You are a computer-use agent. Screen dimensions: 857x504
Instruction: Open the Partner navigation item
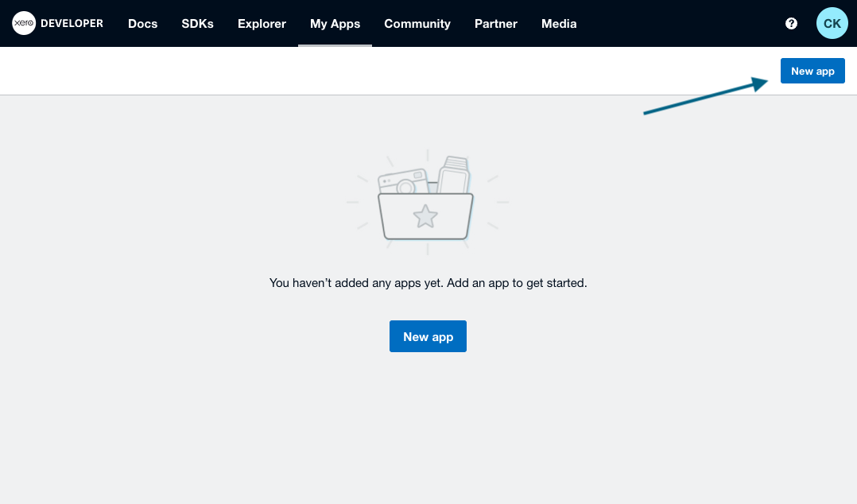[x=496, y=24]
